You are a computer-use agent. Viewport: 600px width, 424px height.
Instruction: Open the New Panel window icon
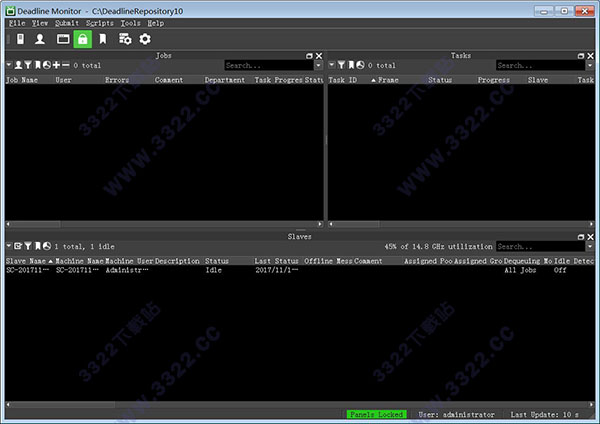pyautogui.click(x=63, y=39)
